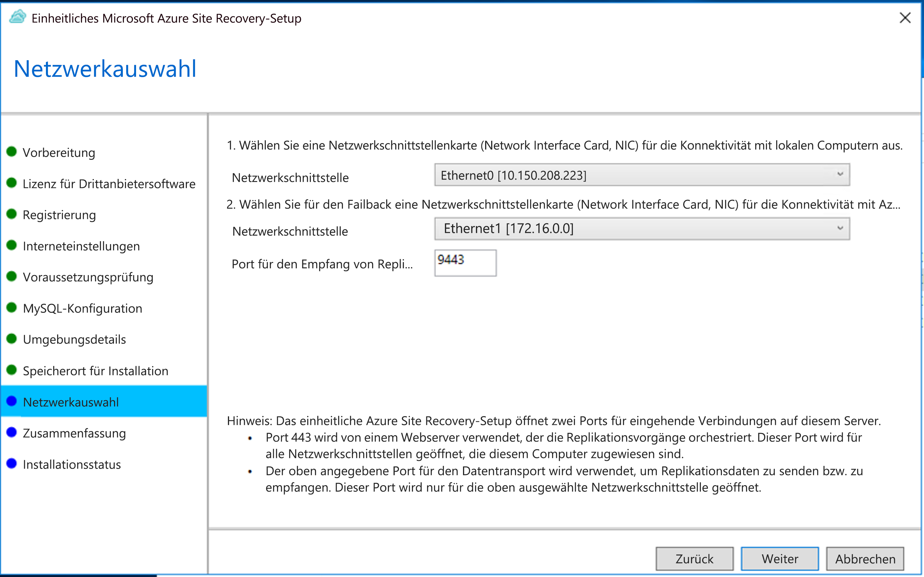The width and height of the screenshot is (924, 577).
Task: Click the green bullet beside MySQL-Konfiguration
Action: click(12, 307)
